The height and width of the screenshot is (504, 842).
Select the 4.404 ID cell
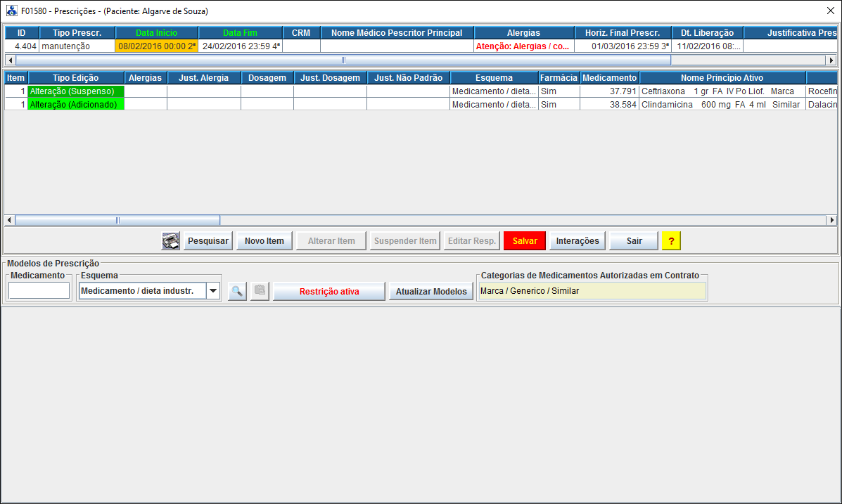click(x=22, y=46)
